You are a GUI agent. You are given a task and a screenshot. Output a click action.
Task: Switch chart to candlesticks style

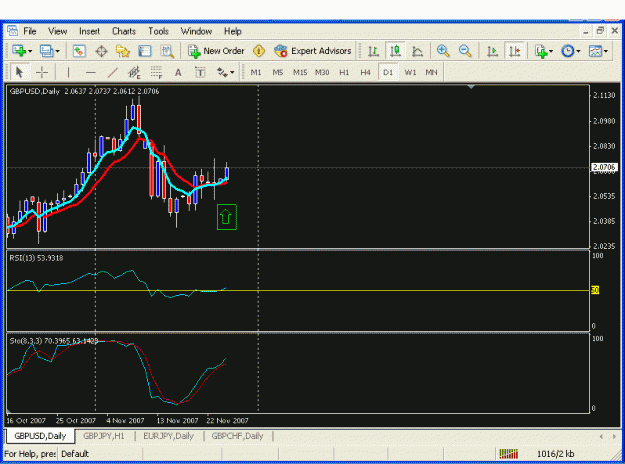tap(395, 51)
